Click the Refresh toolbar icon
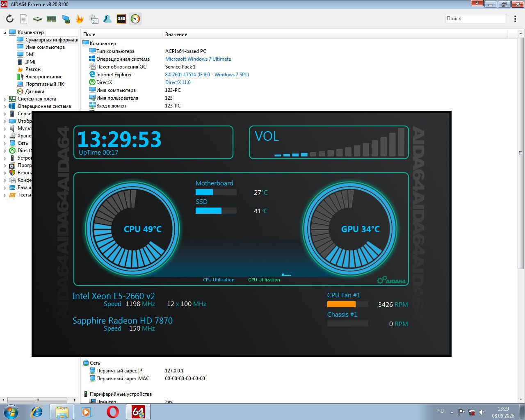 click(10, 19)
